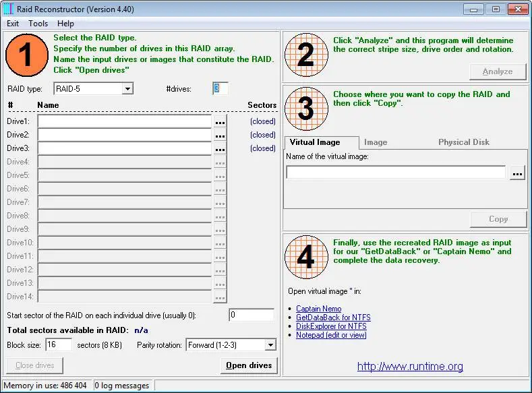This screenshot has width=532, height=393.
Task: Minimize the Raid Reconstructor window
Action: [x=473, y=9]
